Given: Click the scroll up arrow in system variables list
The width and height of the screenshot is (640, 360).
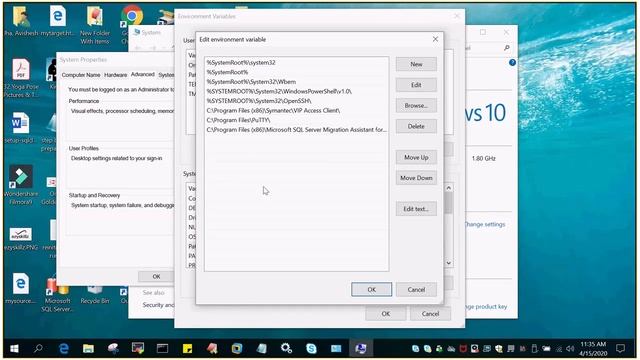Looking at the screenshot, I should (449, 188).
